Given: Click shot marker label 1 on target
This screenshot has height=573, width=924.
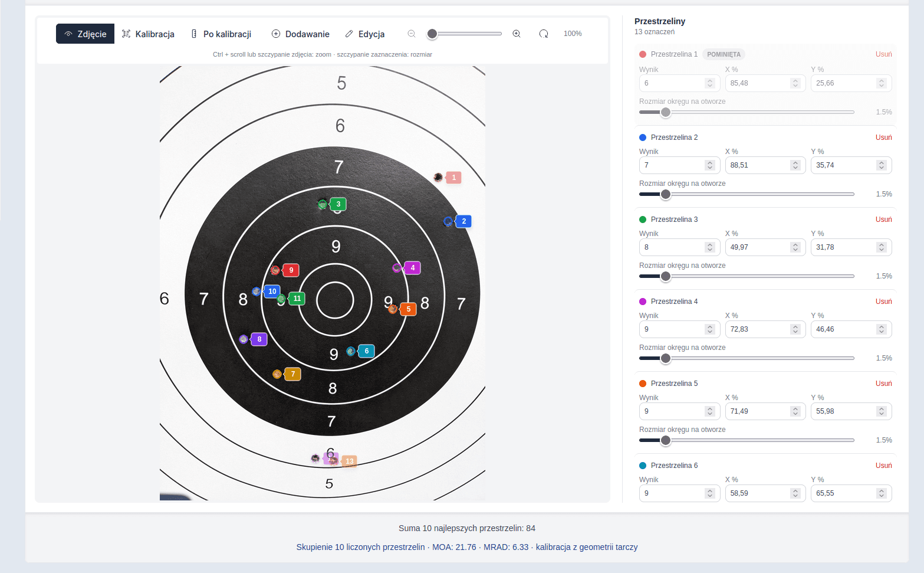Looking at the screenshot, I should click(x=453, y=177).
